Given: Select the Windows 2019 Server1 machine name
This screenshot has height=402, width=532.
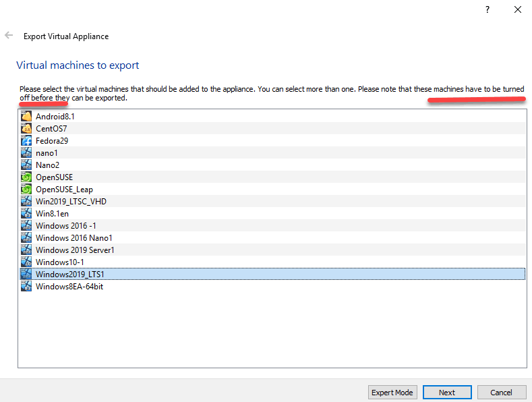Looking at the screenshot, I should [x=75, y=250].
